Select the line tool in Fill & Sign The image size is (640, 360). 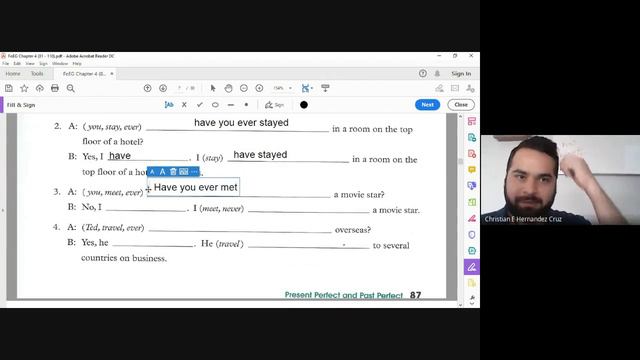[x=231, y=105]
